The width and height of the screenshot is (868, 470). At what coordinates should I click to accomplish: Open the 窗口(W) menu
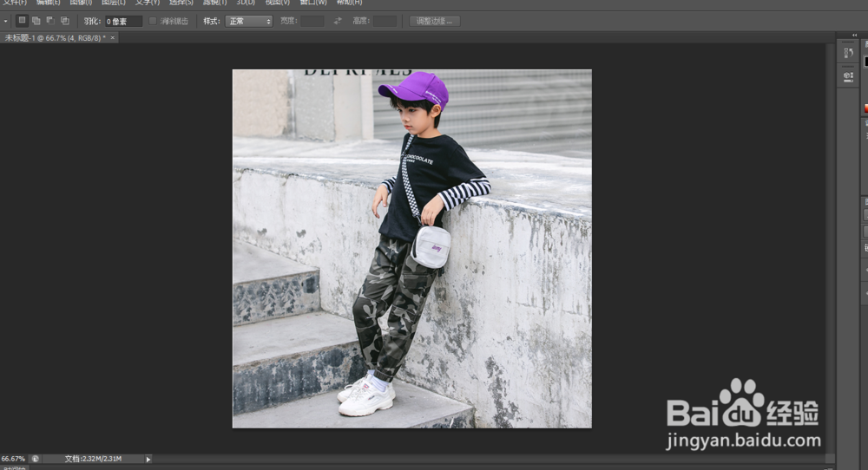[x=313, y=3]
